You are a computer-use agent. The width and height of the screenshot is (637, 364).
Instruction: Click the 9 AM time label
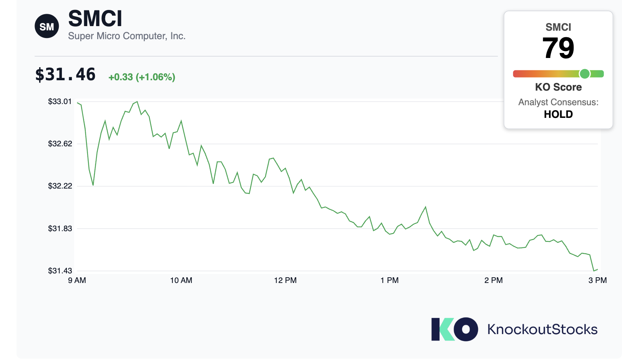pos(77,280)
